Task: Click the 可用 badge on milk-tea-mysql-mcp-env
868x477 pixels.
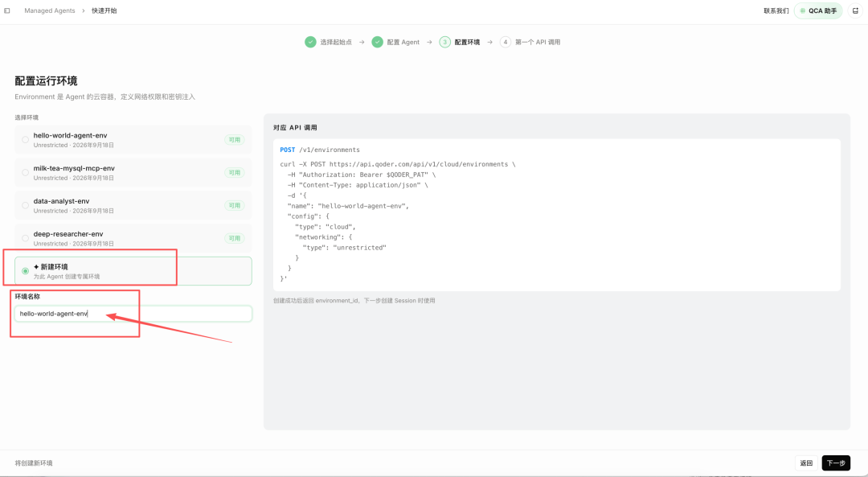Action: (235, 172)
